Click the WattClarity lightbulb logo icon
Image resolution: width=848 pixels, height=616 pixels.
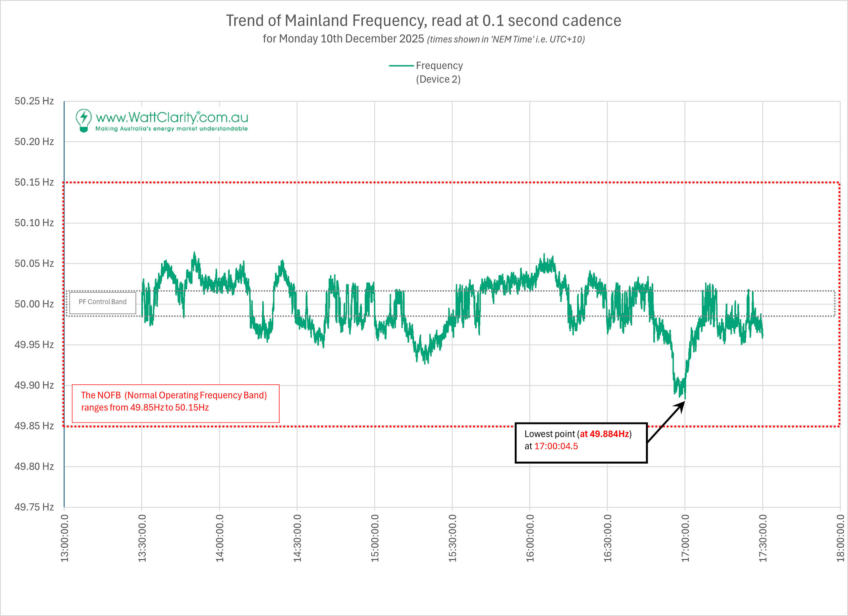tap(83, 120)
